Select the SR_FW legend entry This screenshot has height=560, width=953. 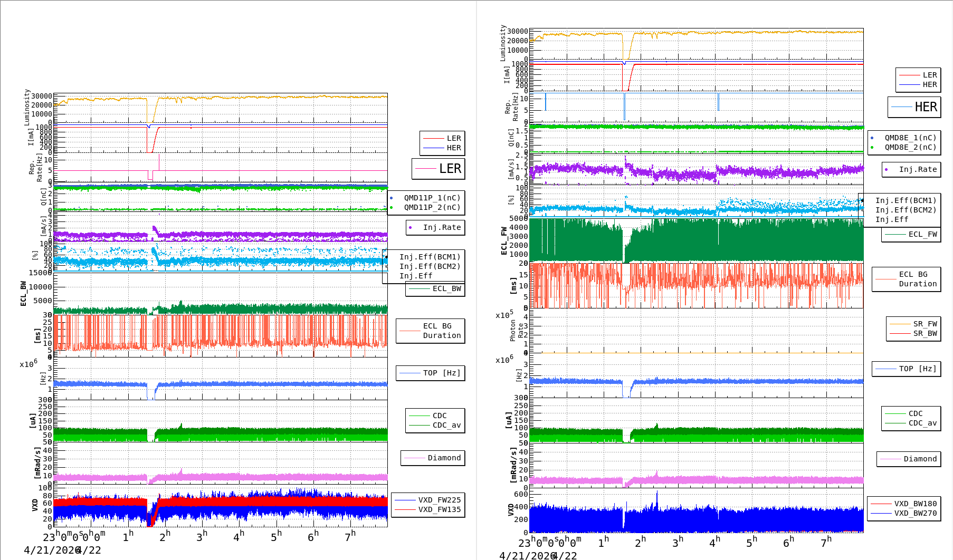(925, 324)
